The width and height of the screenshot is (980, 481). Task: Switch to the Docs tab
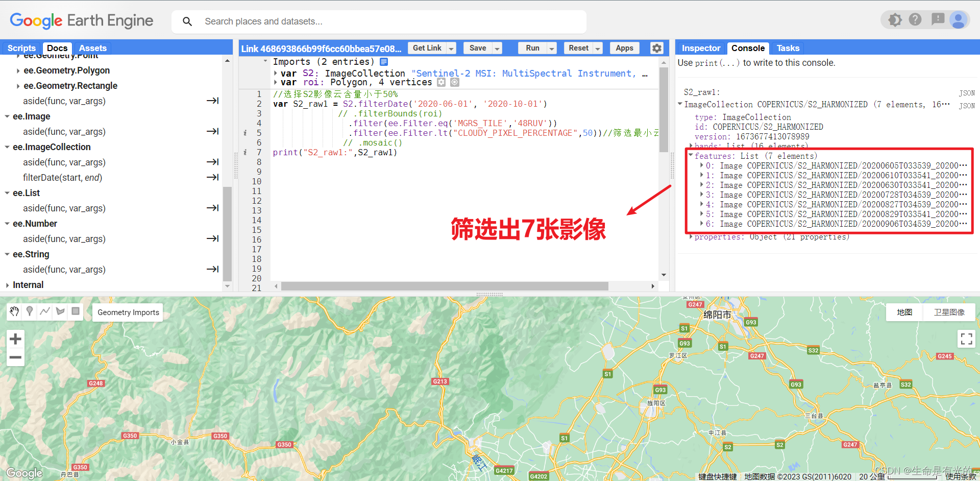click(57, 48)
